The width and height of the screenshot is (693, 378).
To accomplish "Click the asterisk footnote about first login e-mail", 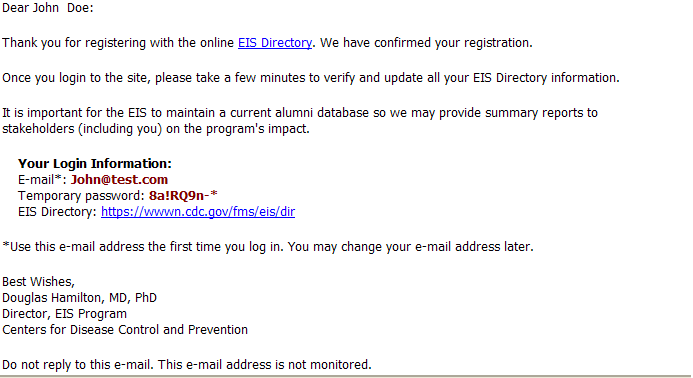I will pos(268,247).
